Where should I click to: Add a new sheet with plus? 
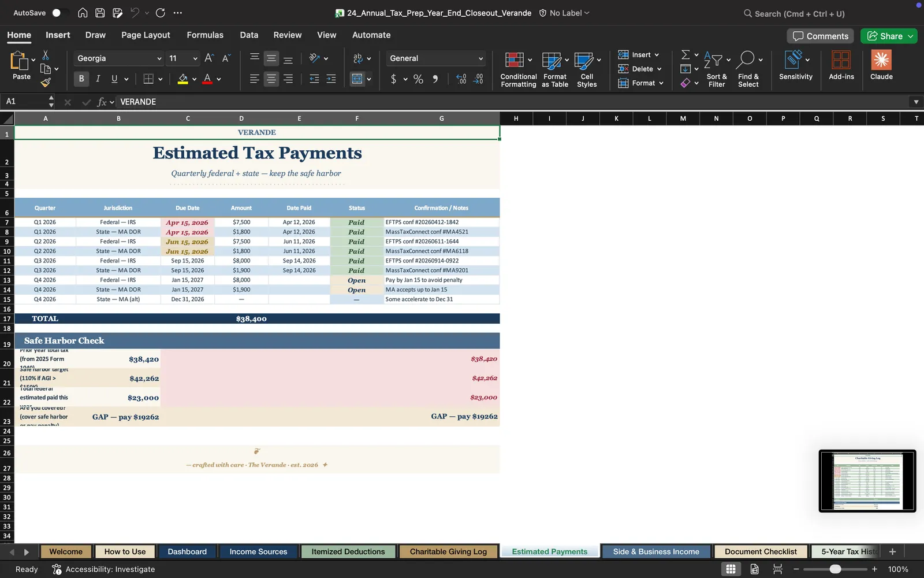(x=892, y=551)
